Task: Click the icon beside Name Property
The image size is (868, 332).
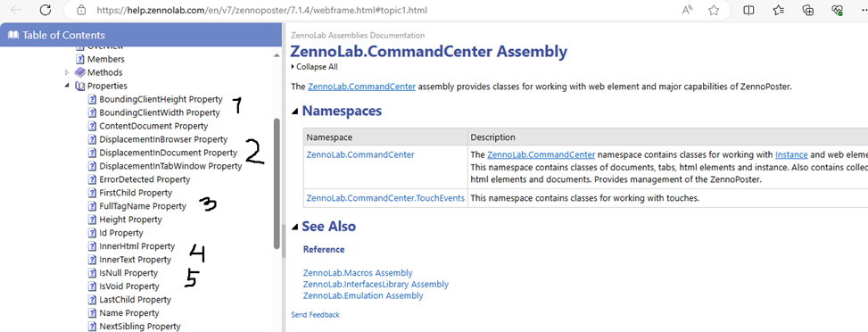Action: coord(93,313)
